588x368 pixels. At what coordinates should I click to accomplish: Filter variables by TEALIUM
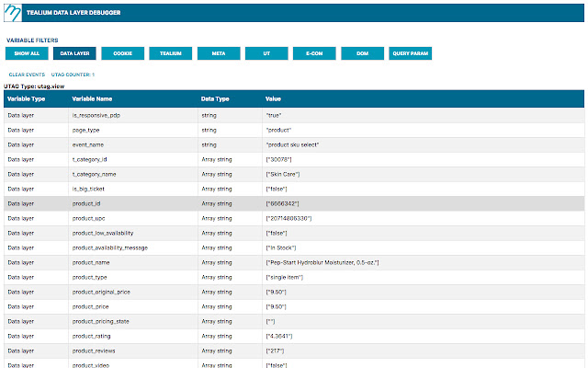171,53
